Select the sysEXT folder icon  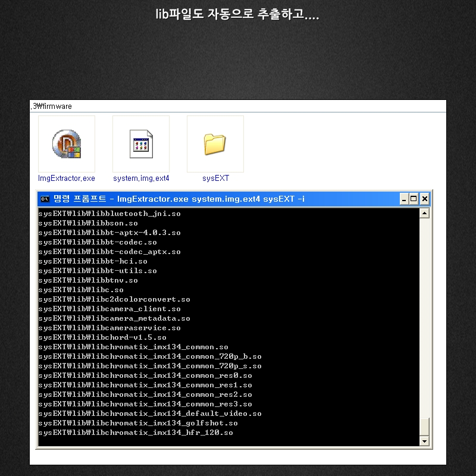[x=215, y=145]
